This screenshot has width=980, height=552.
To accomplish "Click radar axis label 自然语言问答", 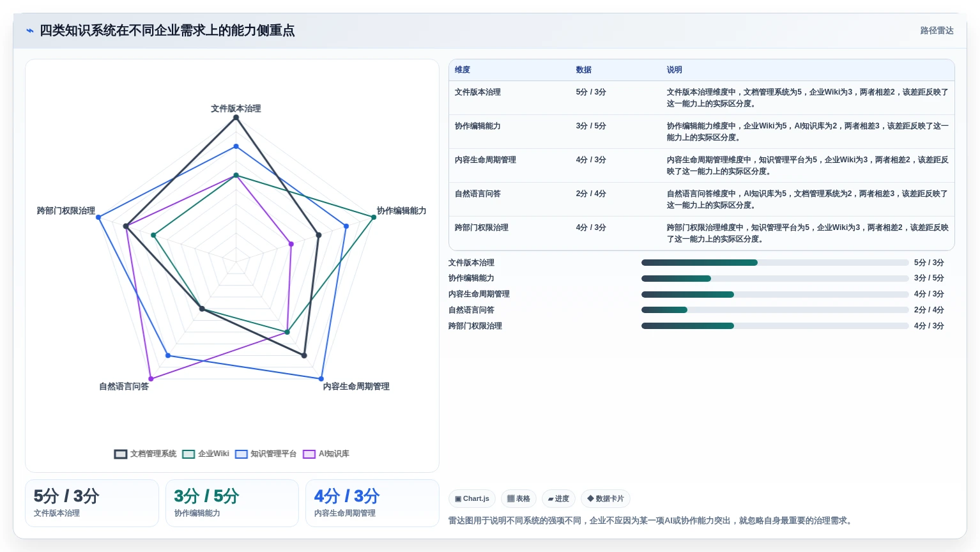I will tap(124, 387).
